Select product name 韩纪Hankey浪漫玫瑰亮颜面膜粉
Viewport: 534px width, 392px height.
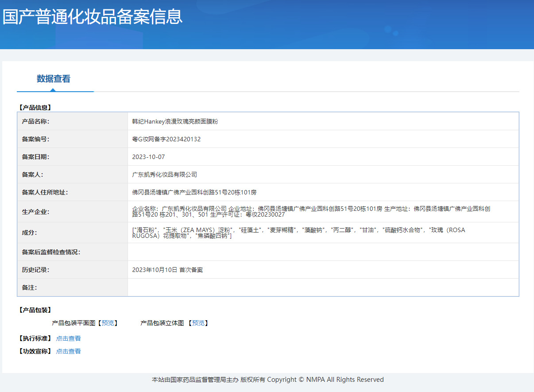point(175,121)
